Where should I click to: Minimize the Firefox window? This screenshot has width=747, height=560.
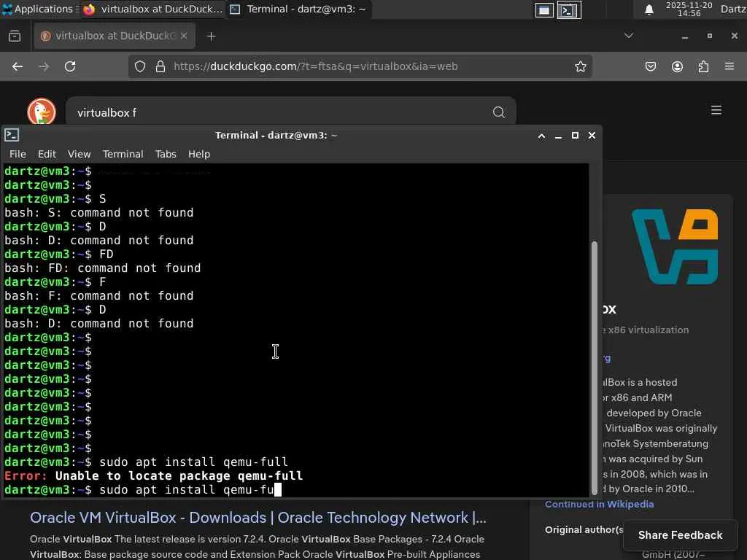click(684, 36)
